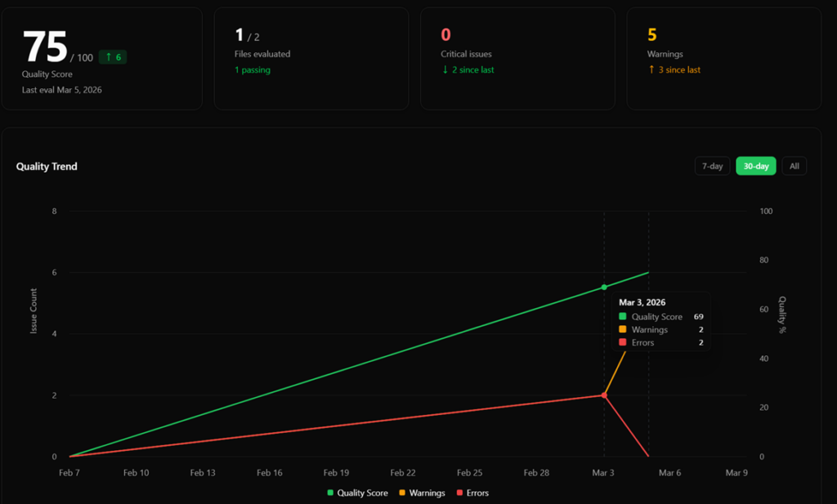
Task: Open the "1 passing" files link
Action: 253,70
